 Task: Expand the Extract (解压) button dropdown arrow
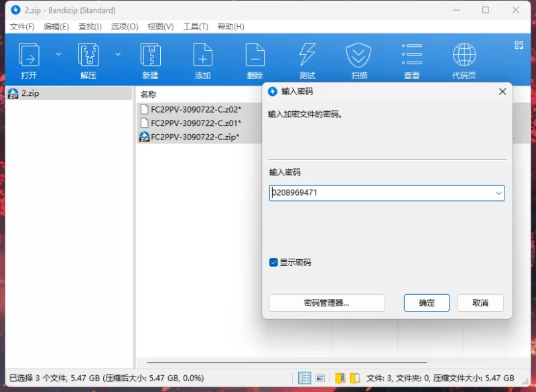click(x=118, y=54)
